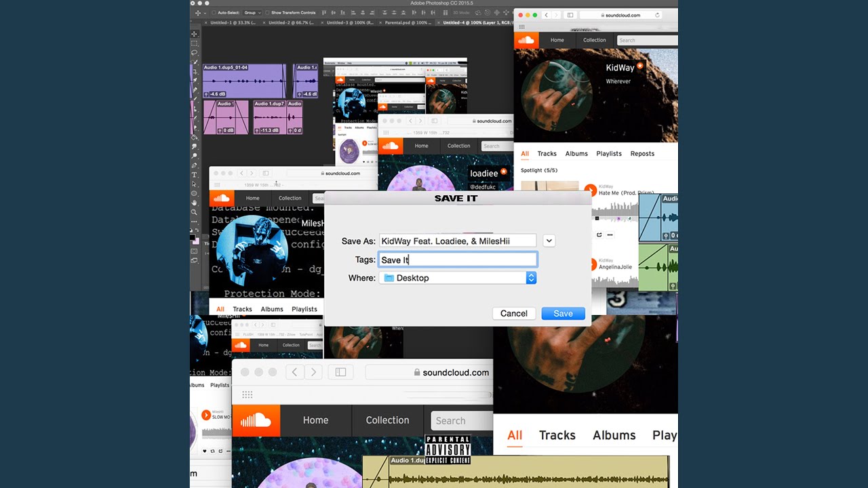Click the Audio 1.dup5_01-04 clip
868x488 pixels.
(244, 81)
